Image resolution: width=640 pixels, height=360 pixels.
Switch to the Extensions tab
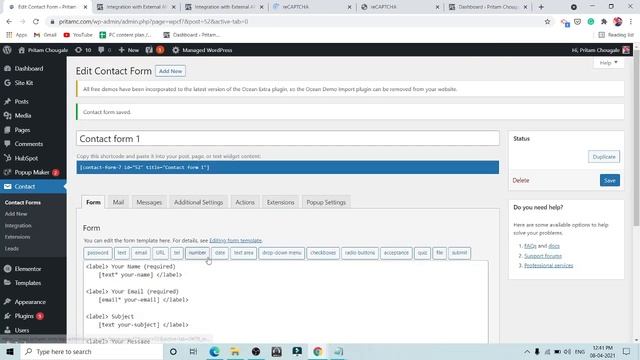[x=280, y=202]
